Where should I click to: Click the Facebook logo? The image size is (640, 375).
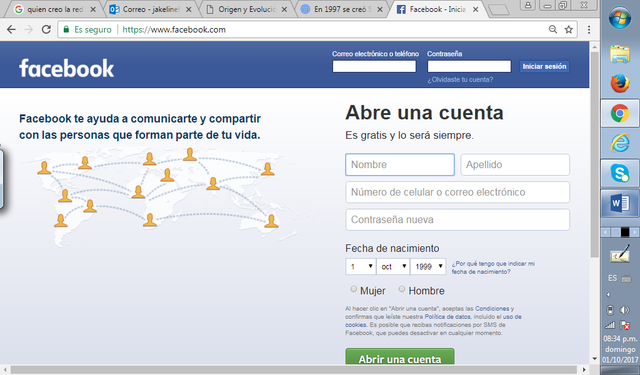coord(67,68)
